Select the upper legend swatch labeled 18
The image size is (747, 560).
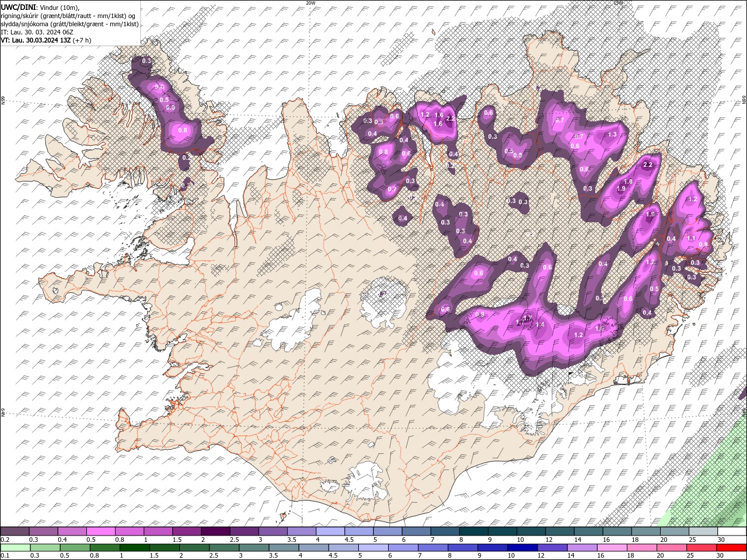[x=646, y=531]
